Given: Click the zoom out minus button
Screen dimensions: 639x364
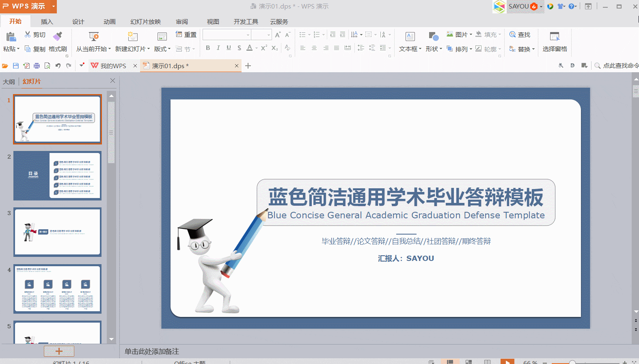Looking at the screenshot, I should pos(545,362).
